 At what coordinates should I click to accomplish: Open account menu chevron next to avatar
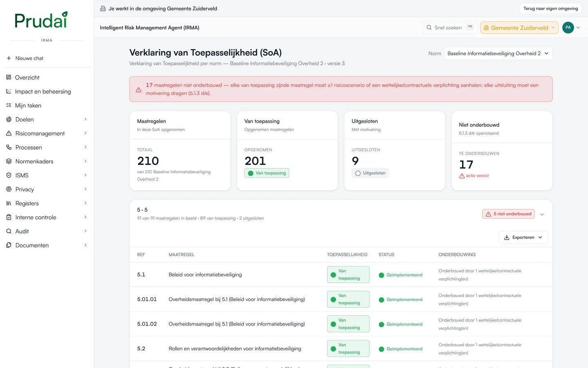[578, 27]
